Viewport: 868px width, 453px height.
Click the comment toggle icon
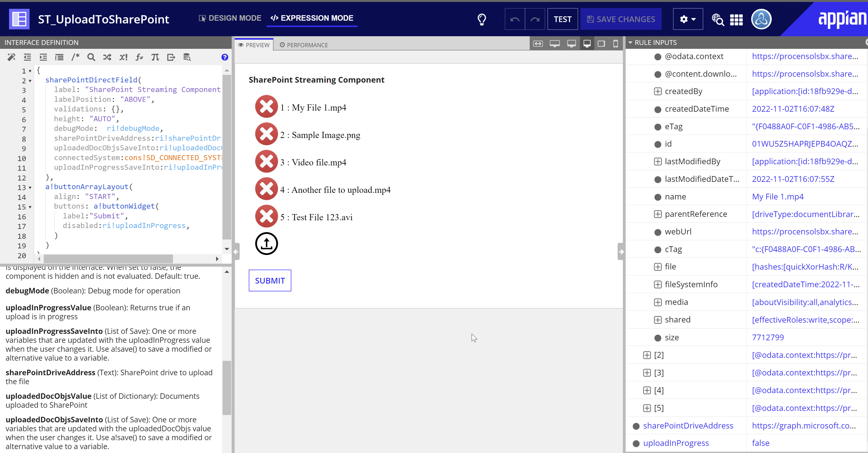pos(75,57)
